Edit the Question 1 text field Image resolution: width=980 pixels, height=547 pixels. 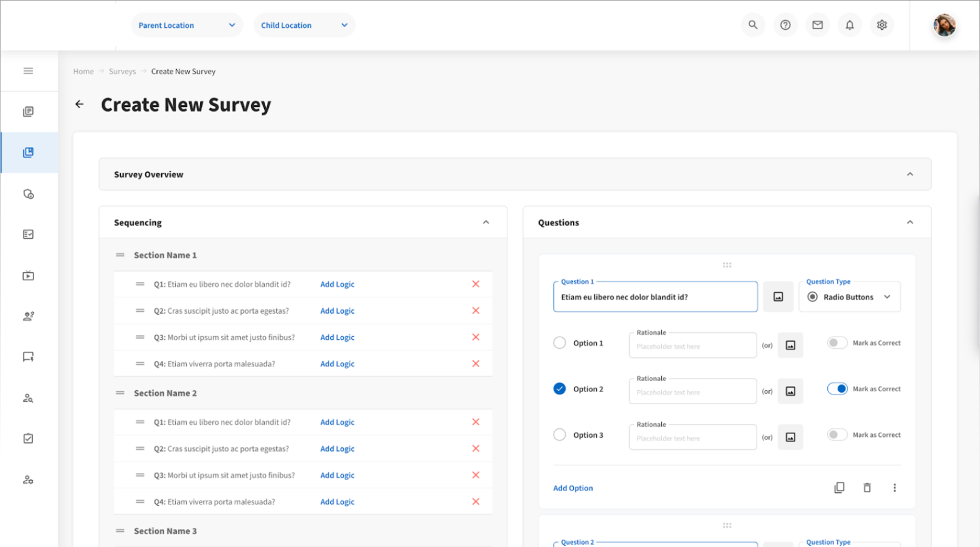coord(655,297)
